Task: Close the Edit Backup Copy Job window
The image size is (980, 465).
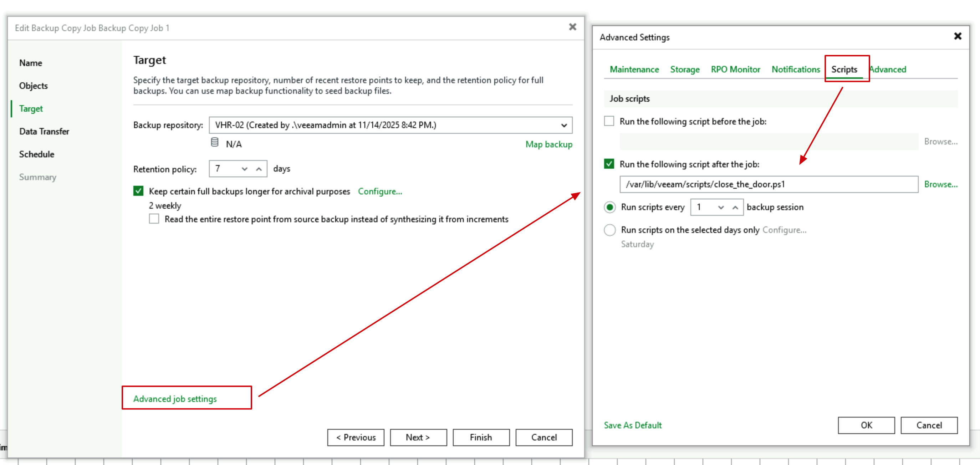Action: 572,27
